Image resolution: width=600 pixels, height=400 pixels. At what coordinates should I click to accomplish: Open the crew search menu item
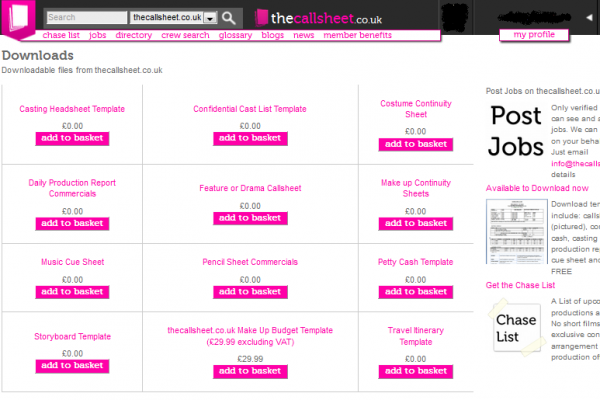pos(185,35)
